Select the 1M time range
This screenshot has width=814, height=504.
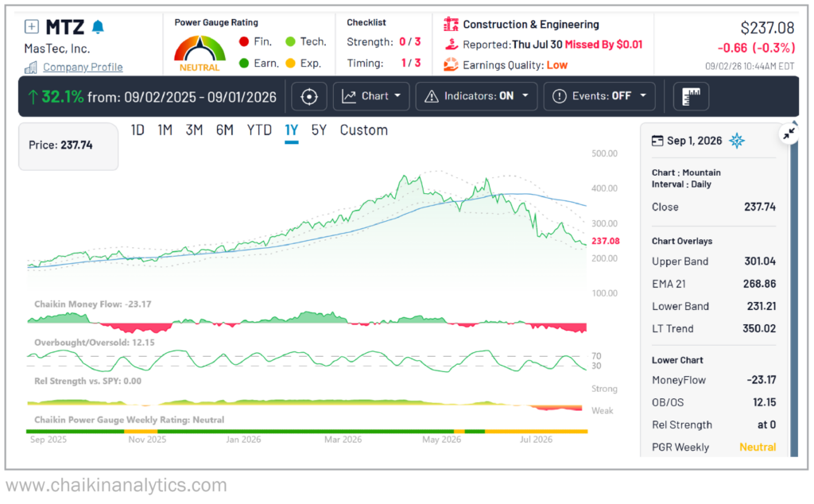coord(165,130)
